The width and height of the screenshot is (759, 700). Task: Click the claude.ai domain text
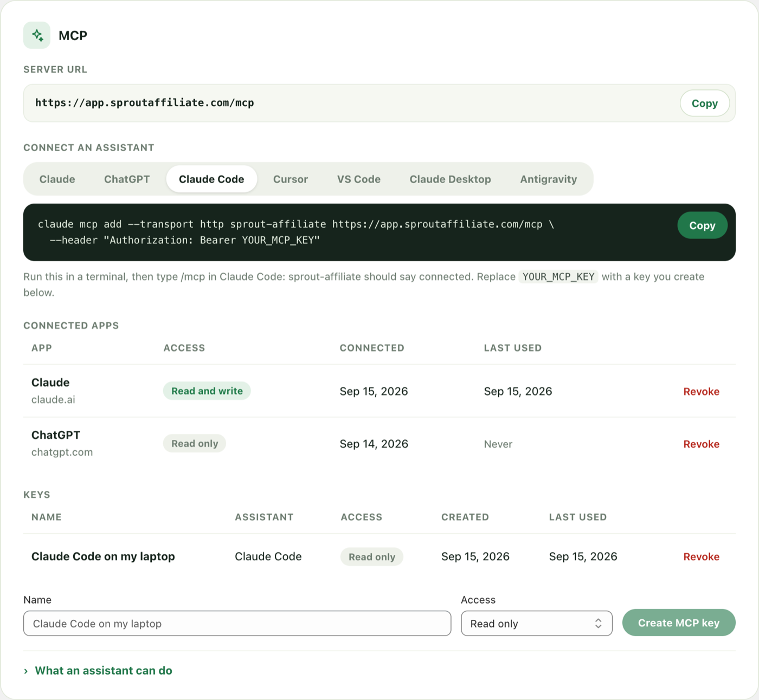click(x=53, y=400)
